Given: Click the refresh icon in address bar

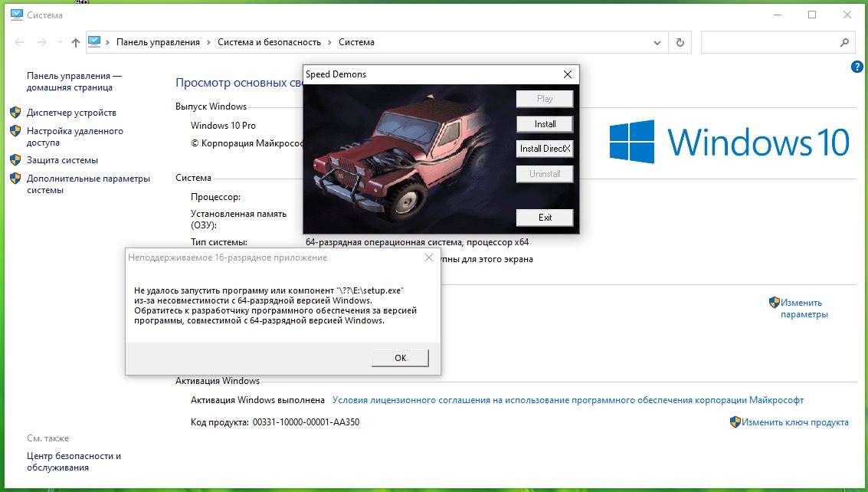Looking at the screenshot, I should pyautogui.click(x=680, y=43).
